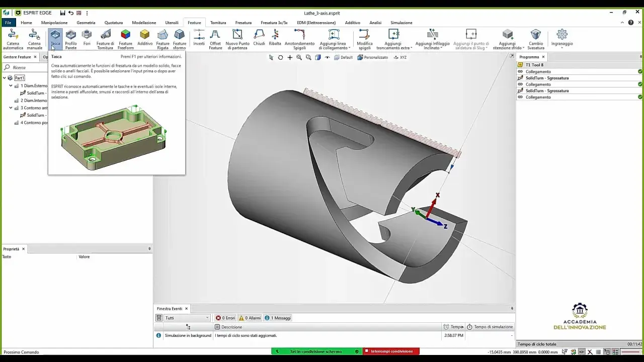Select the Feature sformo tool
This screenshot has height=362, width=644.
tap(180, 39)
